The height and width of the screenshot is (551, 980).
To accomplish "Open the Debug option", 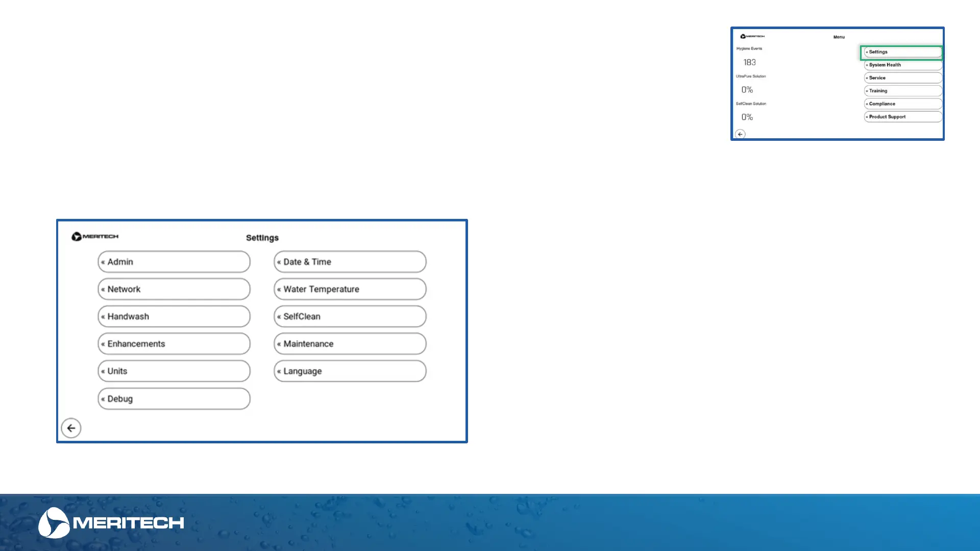I will (x=174, y=399).
